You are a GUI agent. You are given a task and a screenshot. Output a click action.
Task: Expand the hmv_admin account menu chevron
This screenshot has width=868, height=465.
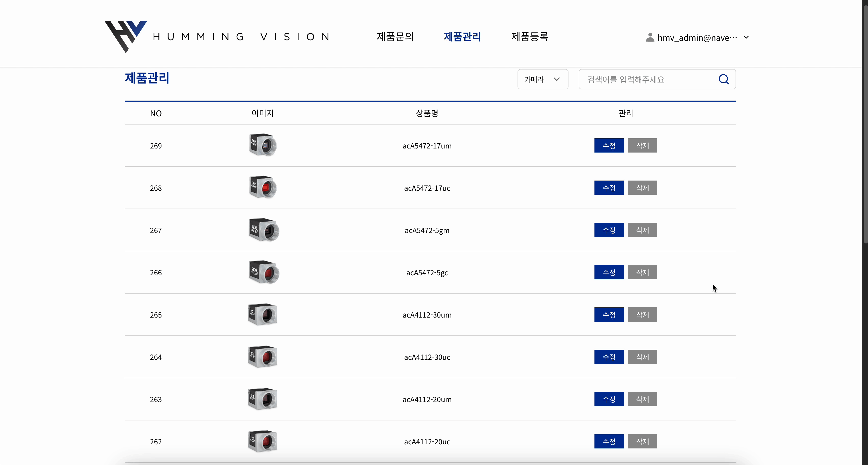point(746,37)
